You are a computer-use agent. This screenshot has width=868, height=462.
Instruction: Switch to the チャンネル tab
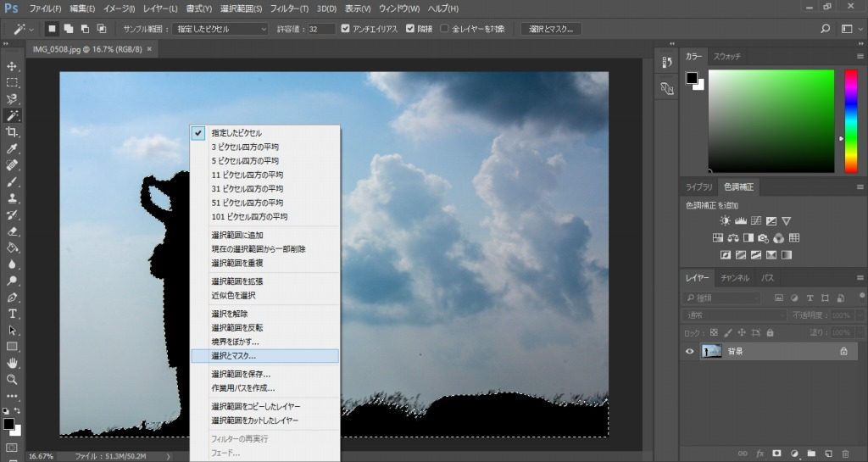(x=734, y=278)
